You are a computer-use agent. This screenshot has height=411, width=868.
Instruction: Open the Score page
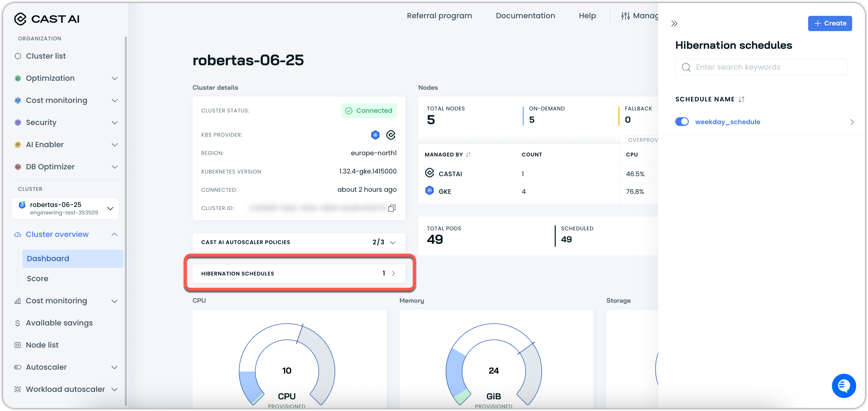click(x=37, y=278)
